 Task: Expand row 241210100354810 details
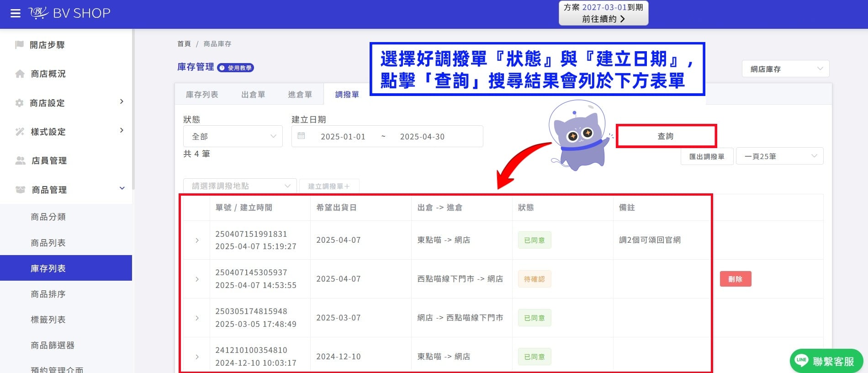pos(197,357)
